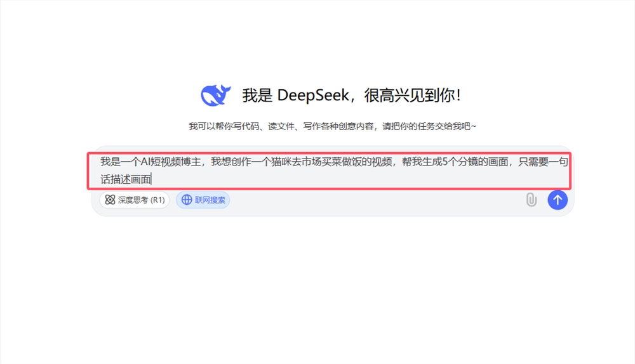The image size is (635, 364).
Task: Focus the chat prompt input box
Action: coord(329,171)
